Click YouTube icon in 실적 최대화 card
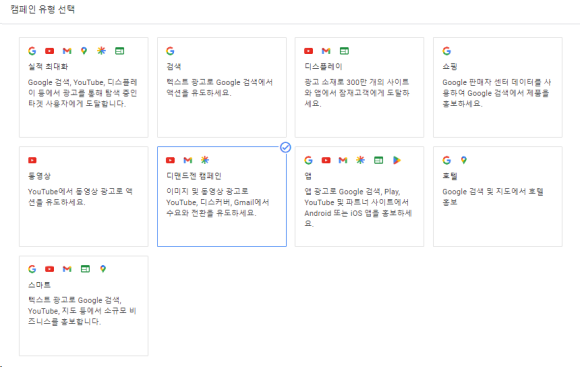 click(50, 51)
